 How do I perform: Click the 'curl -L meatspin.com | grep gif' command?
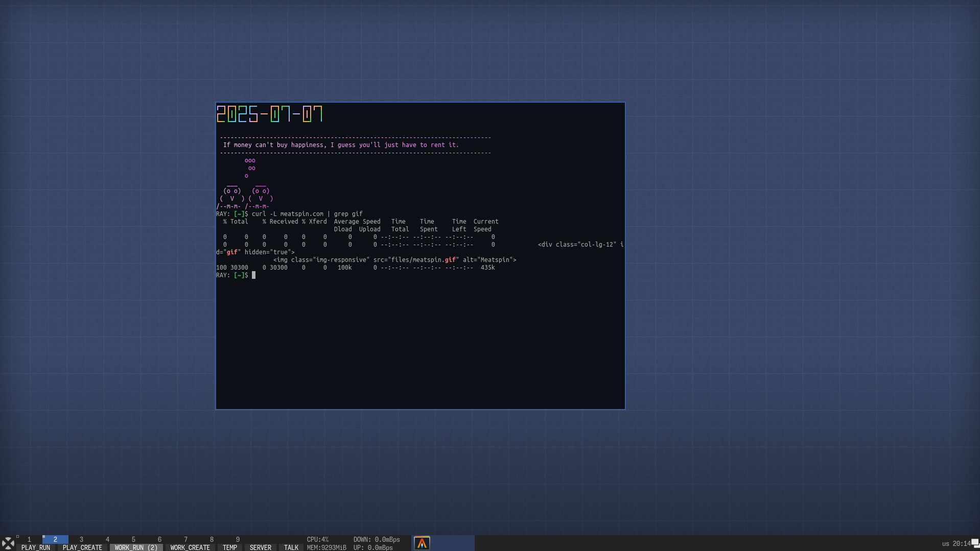[307, 214]
